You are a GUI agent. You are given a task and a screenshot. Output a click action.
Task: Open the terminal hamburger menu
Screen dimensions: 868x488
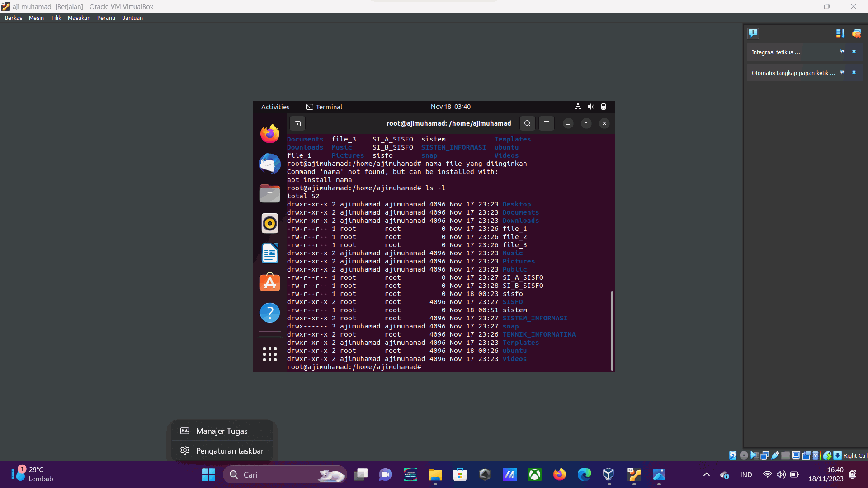(x=547, y=123)
